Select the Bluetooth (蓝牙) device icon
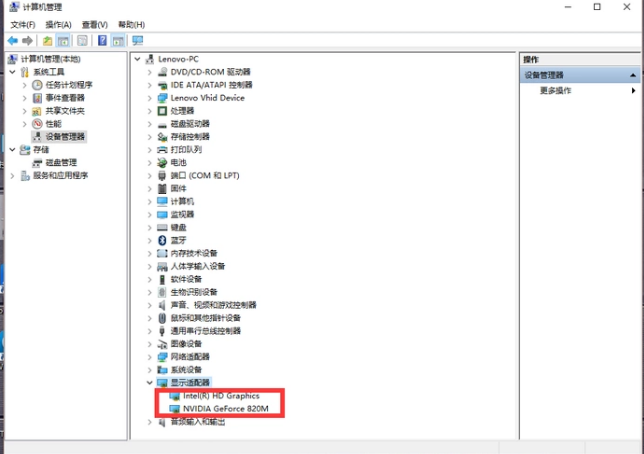The width and height of the screenshot is (644, 454). pos(162,240)
